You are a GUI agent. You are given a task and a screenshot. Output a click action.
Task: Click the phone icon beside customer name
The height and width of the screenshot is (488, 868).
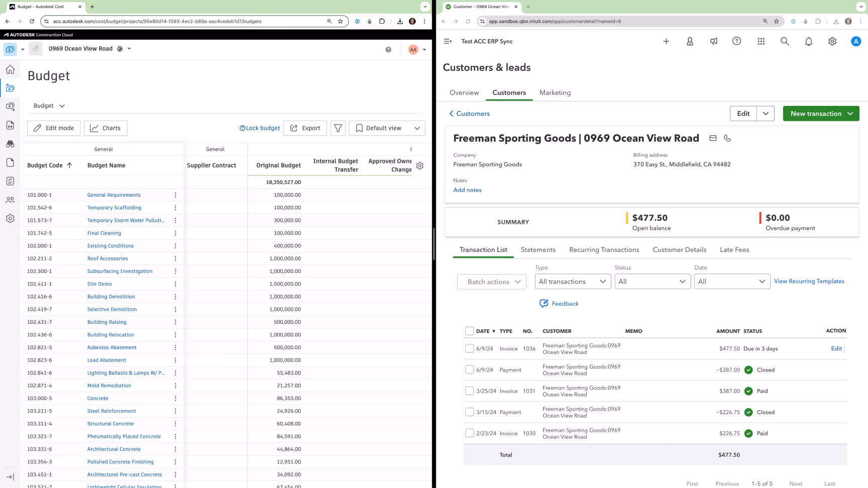tap(727, 138)
